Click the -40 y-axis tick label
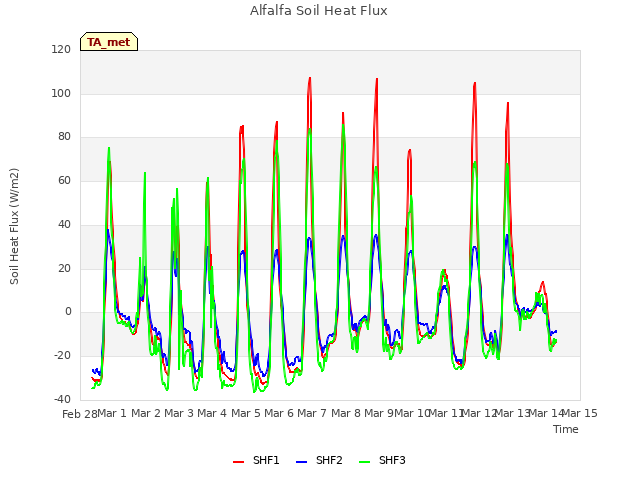Screen dimensions: 640x480 62,400
